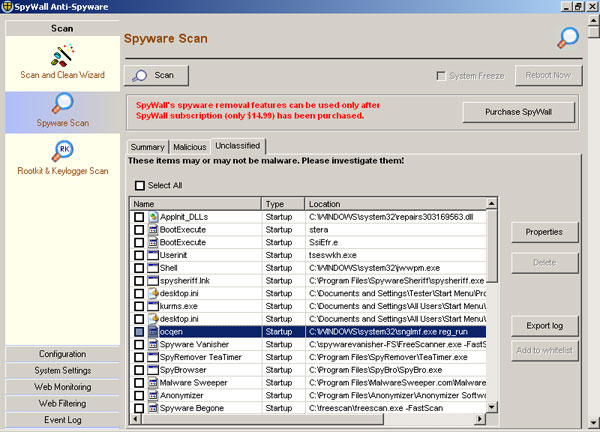The width and height of the screenshot is (600, 432).
Task: Expand the Web Filtering section
Action: tap(62, 403)
